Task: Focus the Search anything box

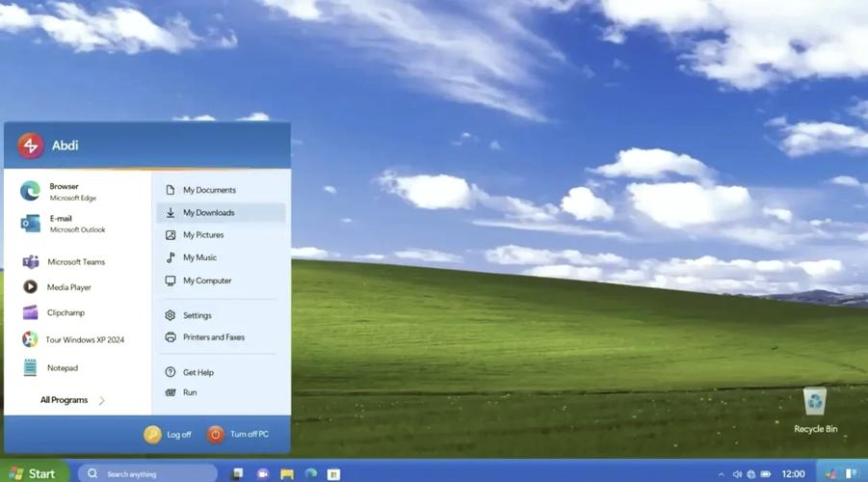Action: [x=147, y=473]
